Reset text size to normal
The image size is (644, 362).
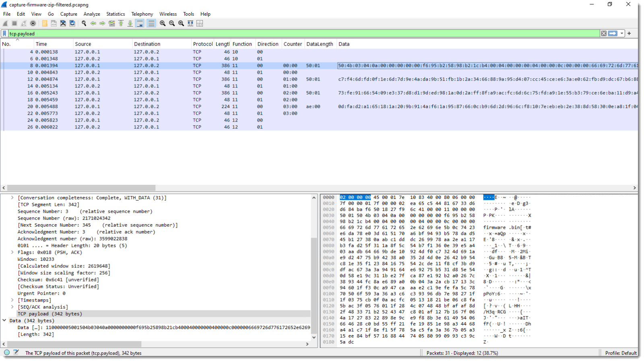coord(181,23)
